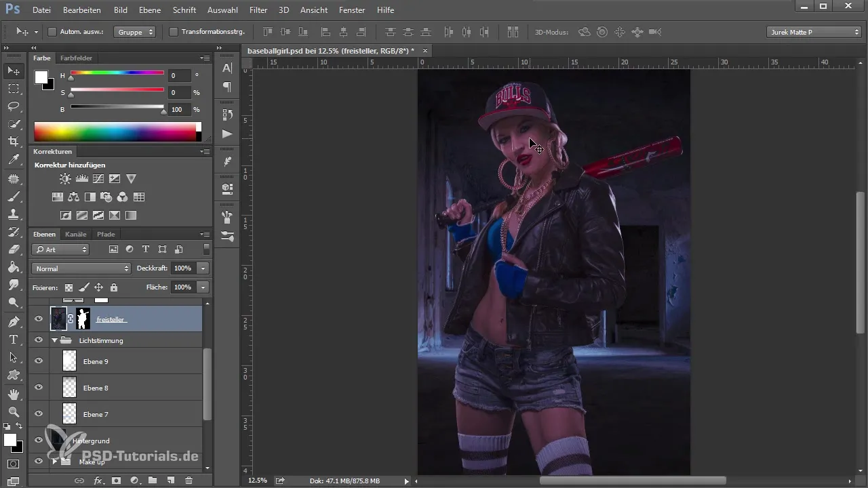Select the freisteller layer mask thumbnail
Screen dimensions: 868x488
(83, 319)
